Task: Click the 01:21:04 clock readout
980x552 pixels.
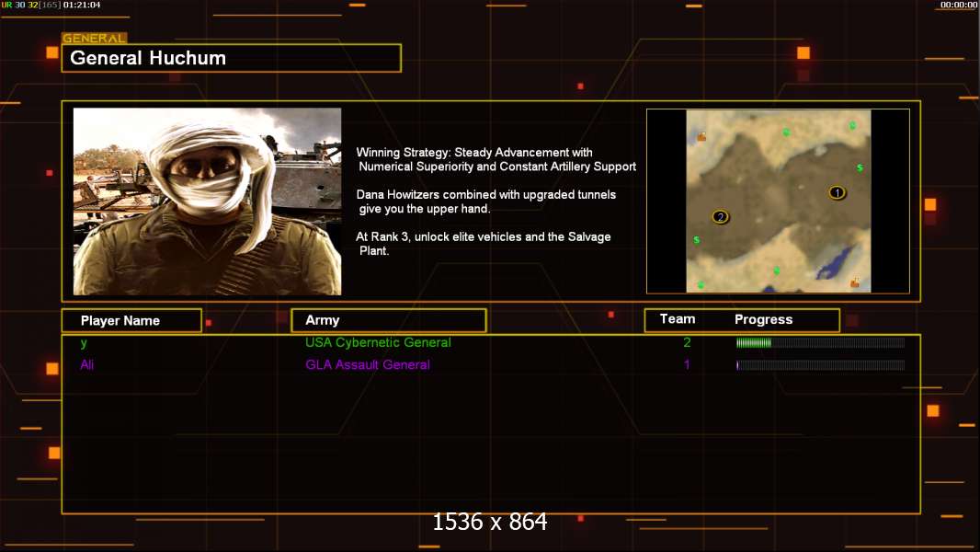Action: tap(82, 5)
